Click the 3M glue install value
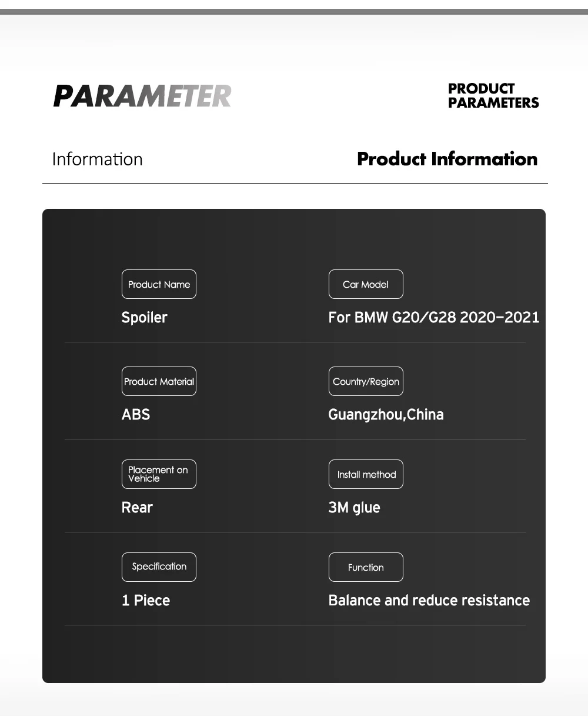The image size is (588, 716). (354, 508)
